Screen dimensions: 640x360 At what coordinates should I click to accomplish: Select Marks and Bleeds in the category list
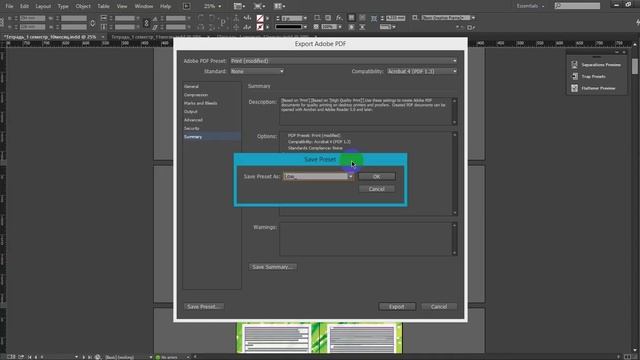[x=200, y=103]
